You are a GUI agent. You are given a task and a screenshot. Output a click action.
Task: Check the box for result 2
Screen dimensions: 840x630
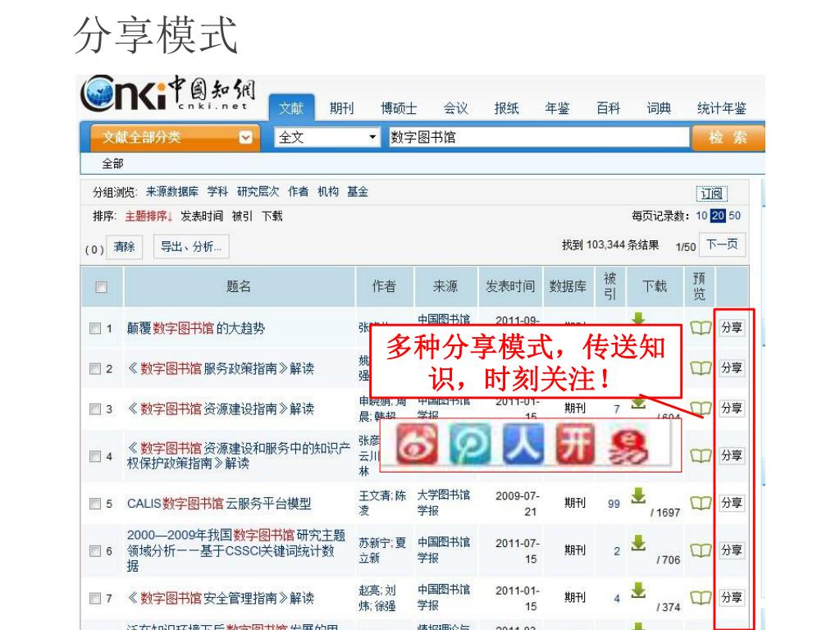(95, 368)
